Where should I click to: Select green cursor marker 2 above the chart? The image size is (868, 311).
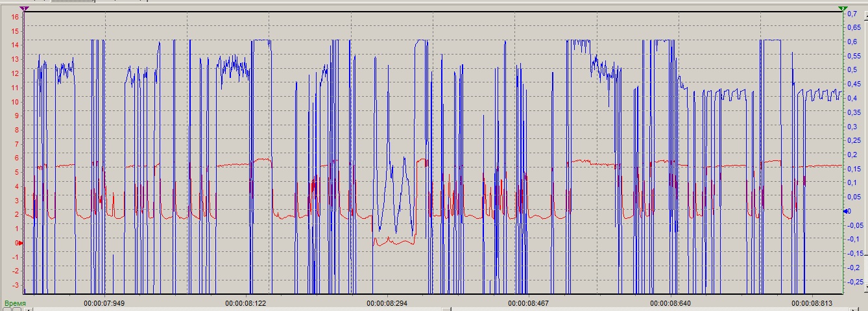tap(843, 8)
